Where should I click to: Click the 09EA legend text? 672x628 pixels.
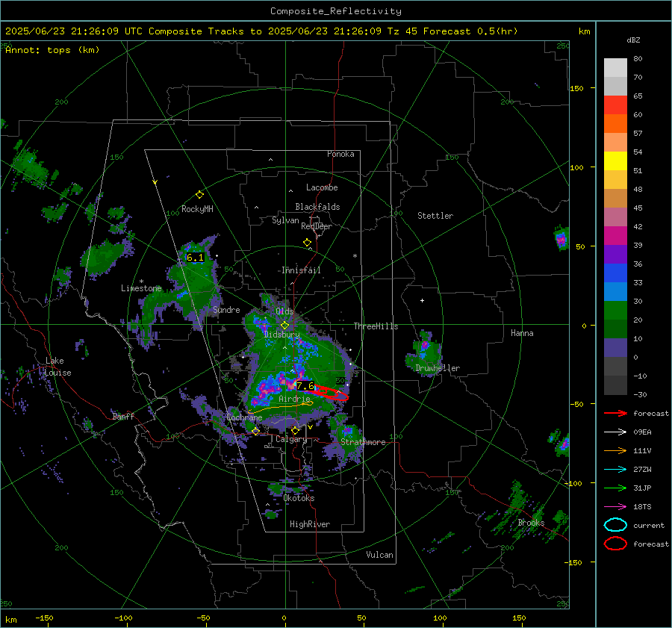point(642,432)
